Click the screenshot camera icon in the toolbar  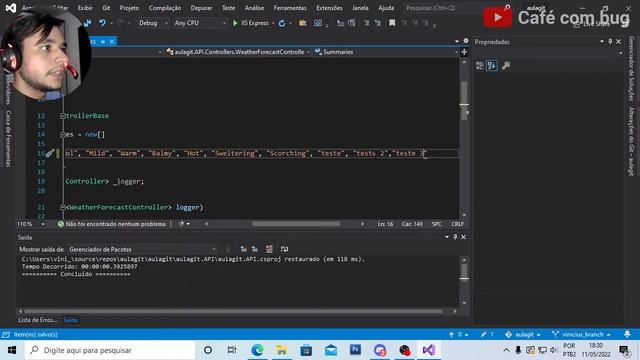click(x=318, y=23)
